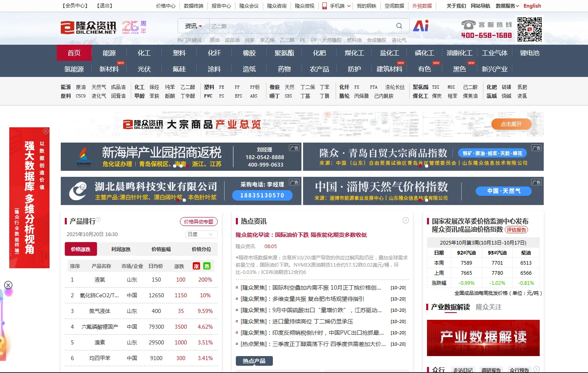Open the 价格异动专题 button
The width and height of the screenshot is (588, 373).
(x=199, y=222)
